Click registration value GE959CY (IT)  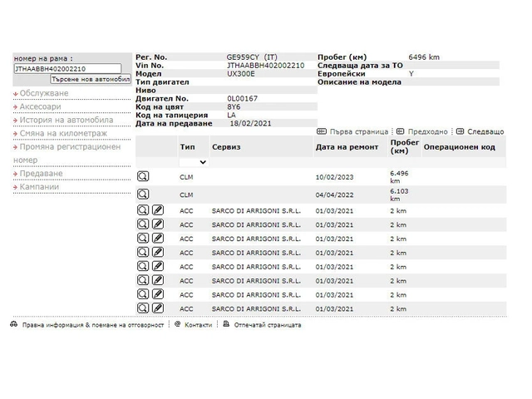252,57
